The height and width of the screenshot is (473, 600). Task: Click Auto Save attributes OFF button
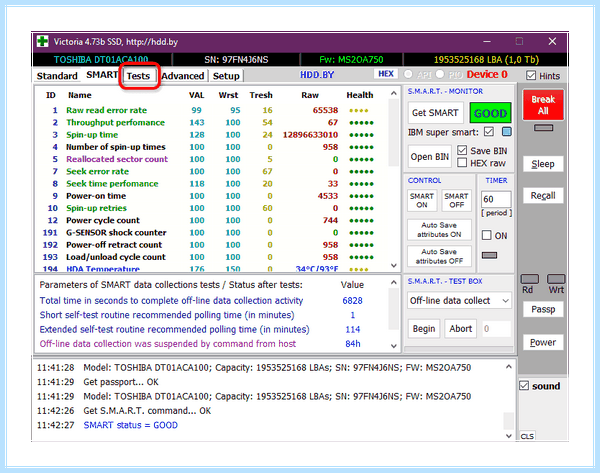[x=439, y=256]
